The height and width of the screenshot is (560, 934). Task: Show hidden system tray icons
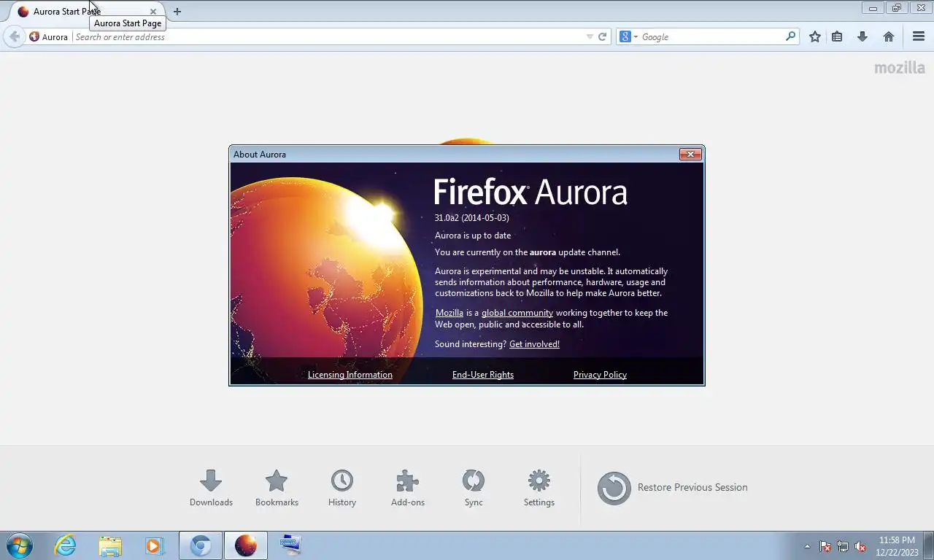tap(807, 546)
